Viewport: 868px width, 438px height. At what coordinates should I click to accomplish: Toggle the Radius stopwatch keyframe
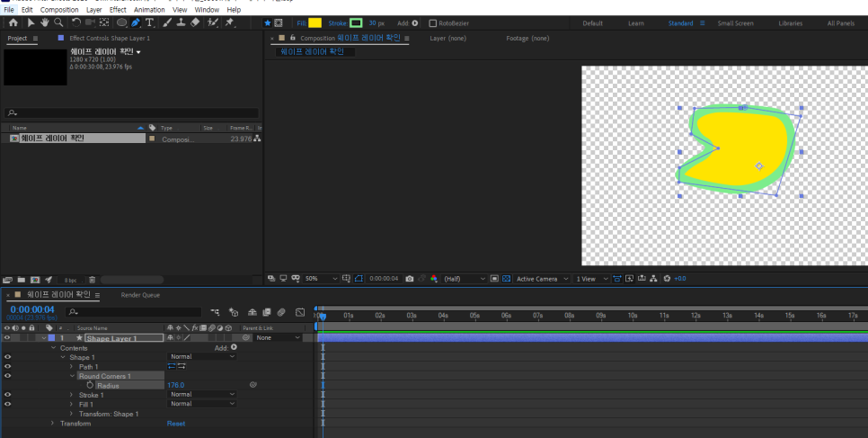click(90, 385)
